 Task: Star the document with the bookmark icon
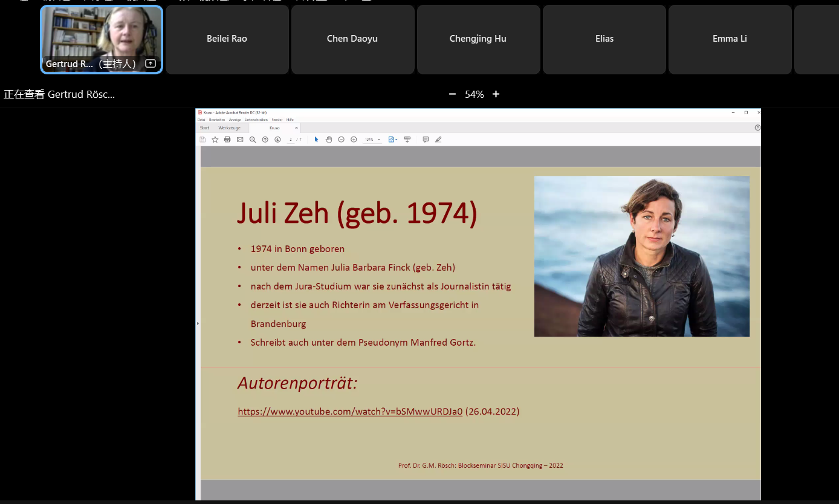tap(215, 140)
